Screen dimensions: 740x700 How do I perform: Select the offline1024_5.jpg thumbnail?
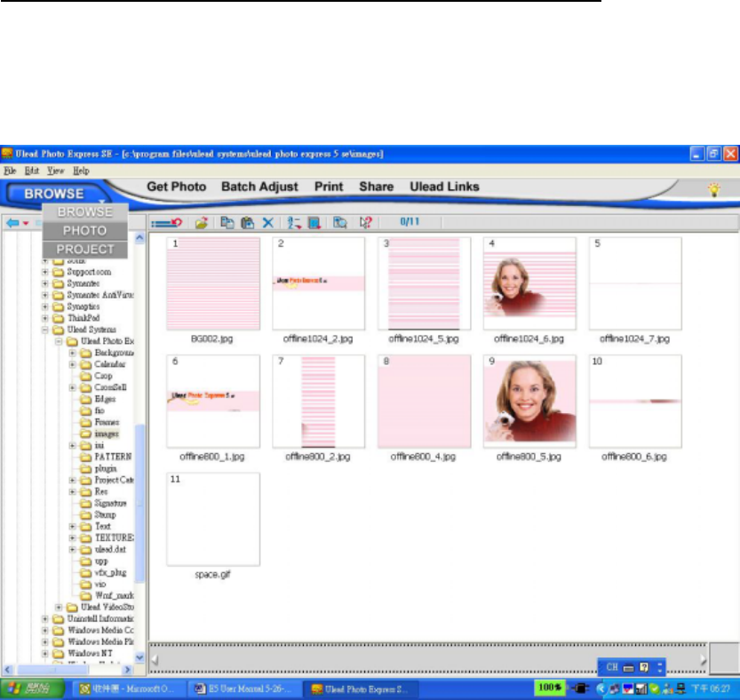pyautogui.click(x=424, y=283)
